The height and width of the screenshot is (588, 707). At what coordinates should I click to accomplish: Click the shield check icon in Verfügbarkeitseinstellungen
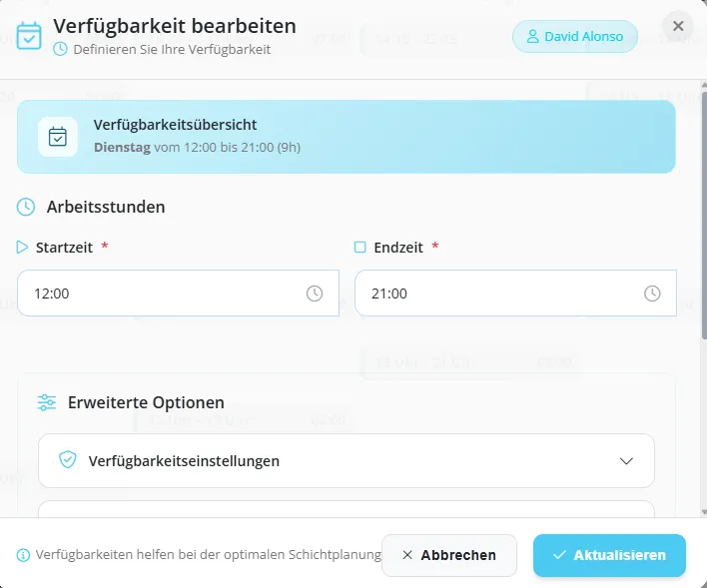click(x=68, y=460)
